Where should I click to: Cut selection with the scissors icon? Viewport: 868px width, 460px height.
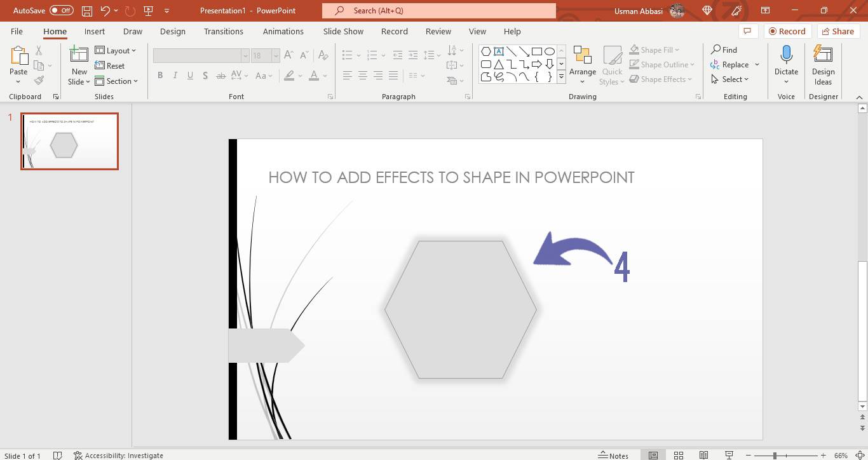pyautogui.click(x=39, y=51)
